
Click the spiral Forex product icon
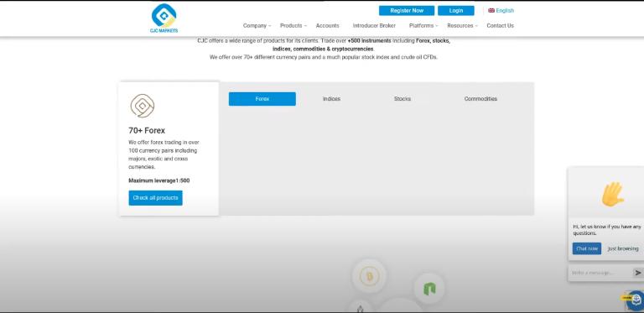142,106
